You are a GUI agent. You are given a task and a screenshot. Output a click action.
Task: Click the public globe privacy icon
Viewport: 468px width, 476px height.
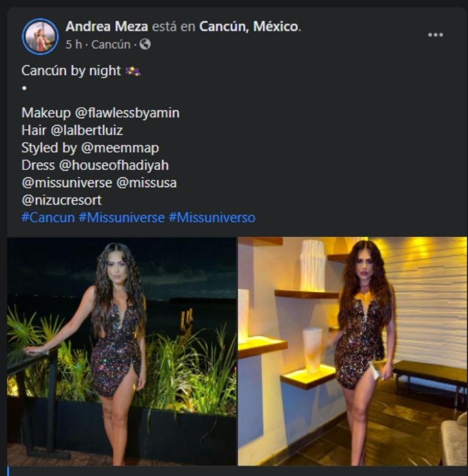[x=145, y=44]
